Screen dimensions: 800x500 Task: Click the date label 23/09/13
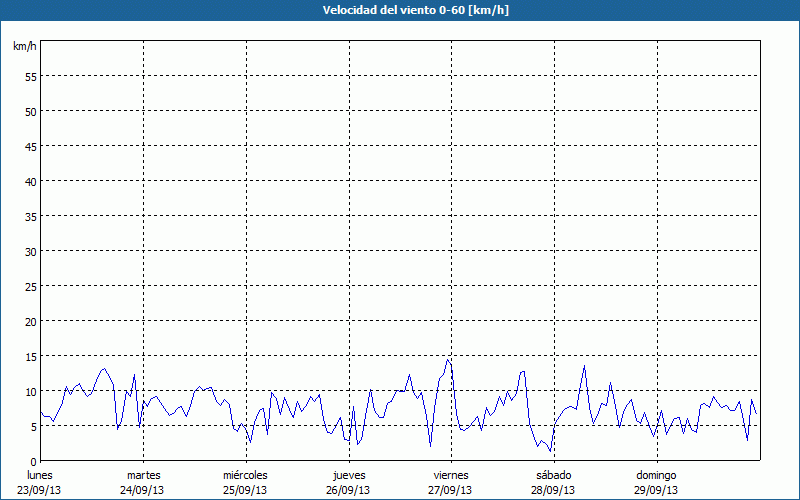coord(40,490)
